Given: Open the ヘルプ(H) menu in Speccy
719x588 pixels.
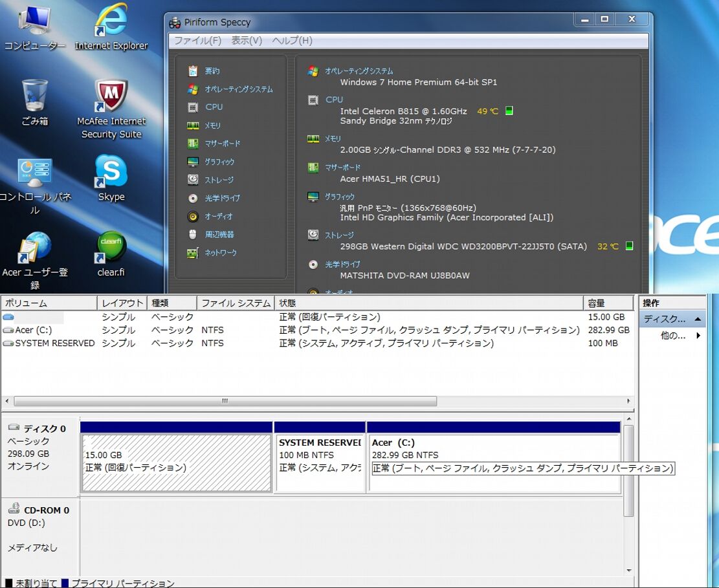Looking at the screenshot, I should (292, 40).
